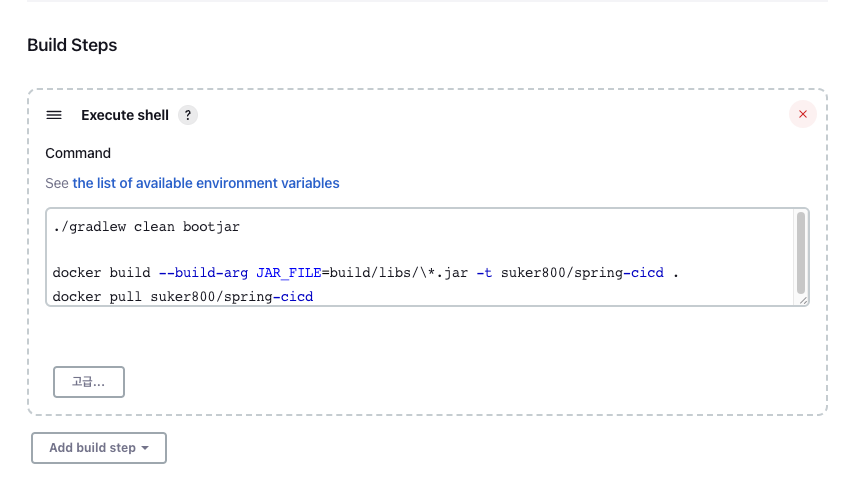Open help for Execute shell
854x483 pixels.
[188, 115]
